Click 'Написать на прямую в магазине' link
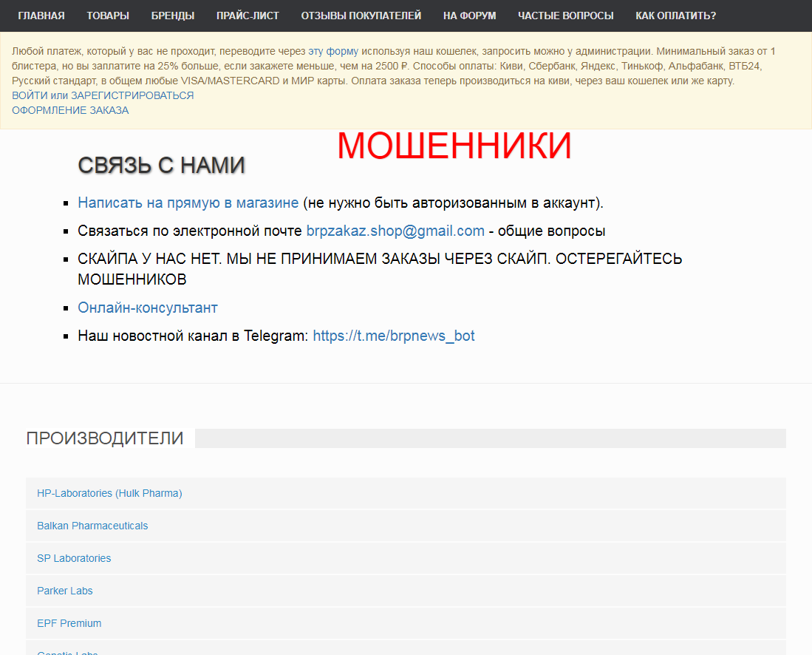The image size is (812, 655). point(188,203)
